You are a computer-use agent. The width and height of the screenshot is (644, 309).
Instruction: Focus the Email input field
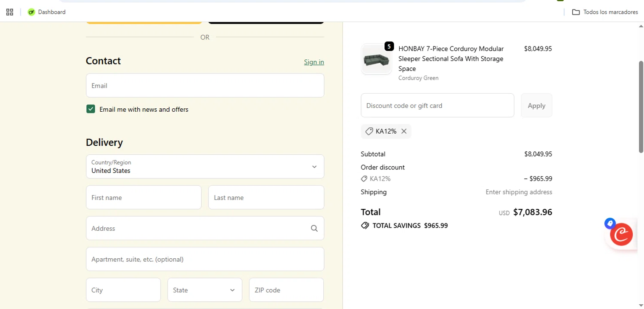pos(205,86)
